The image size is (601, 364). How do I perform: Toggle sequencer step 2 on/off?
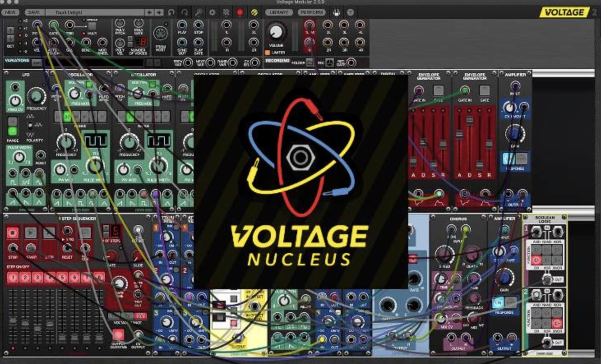(25, 277)
